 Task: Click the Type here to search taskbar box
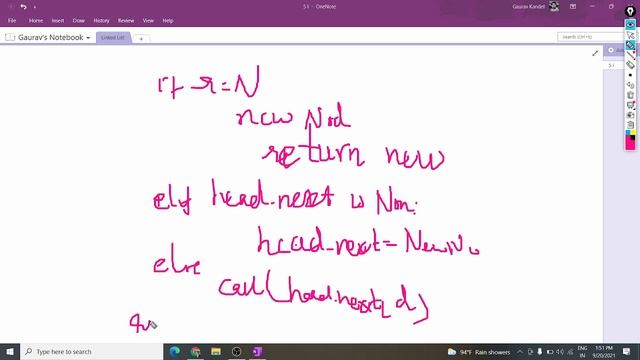tap(91, 351)
